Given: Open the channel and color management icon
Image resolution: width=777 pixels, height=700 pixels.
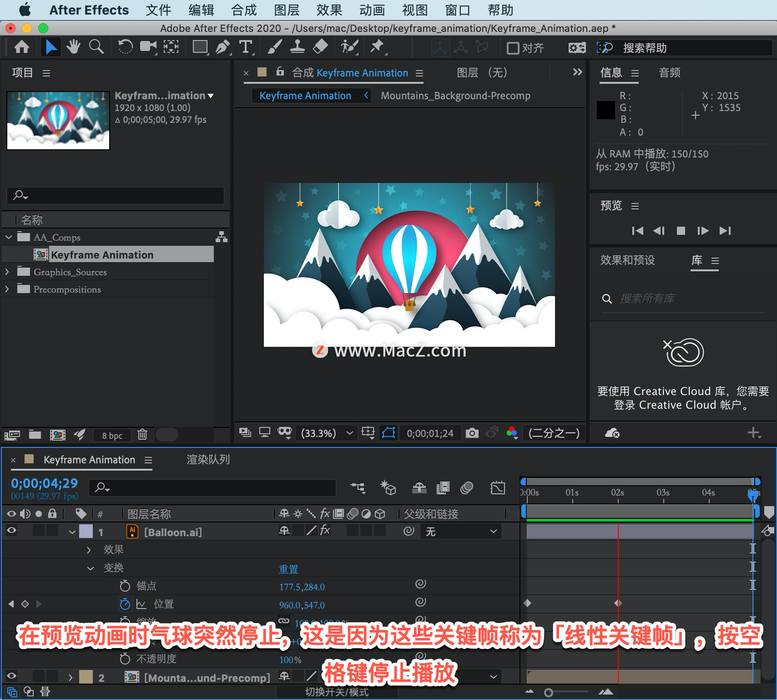Looking at the screenshot, I should pos(512,433).
